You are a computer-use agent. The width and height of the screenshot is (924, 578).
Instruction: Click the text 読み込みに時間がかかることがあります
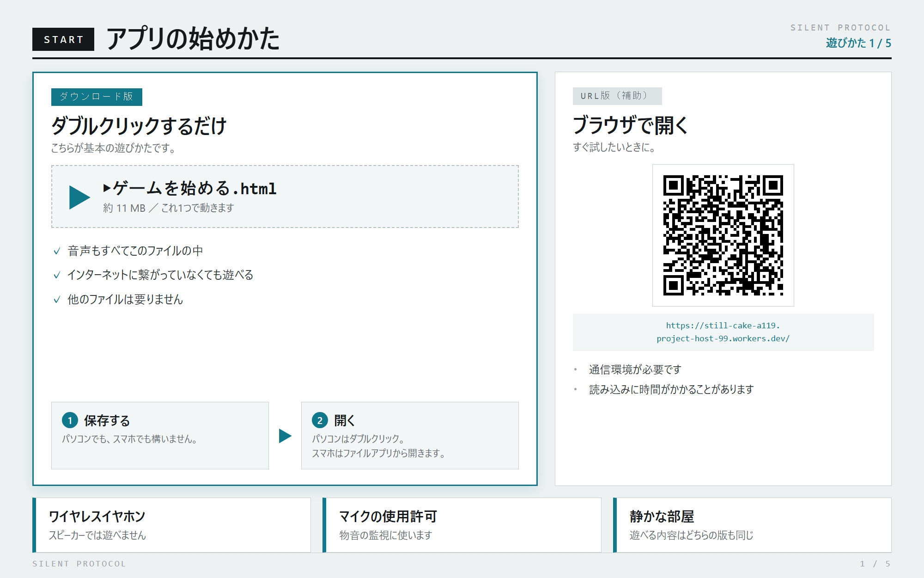point(671,389)
